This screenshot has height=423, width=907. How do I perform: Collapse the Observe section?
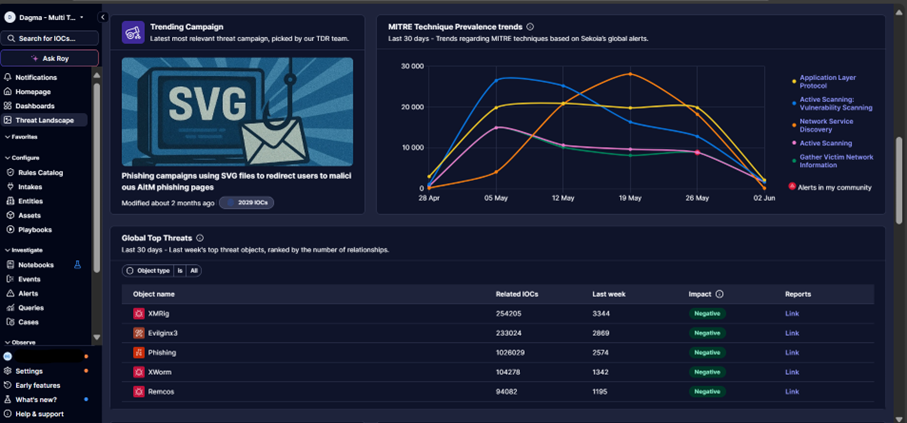click(20, 342)
